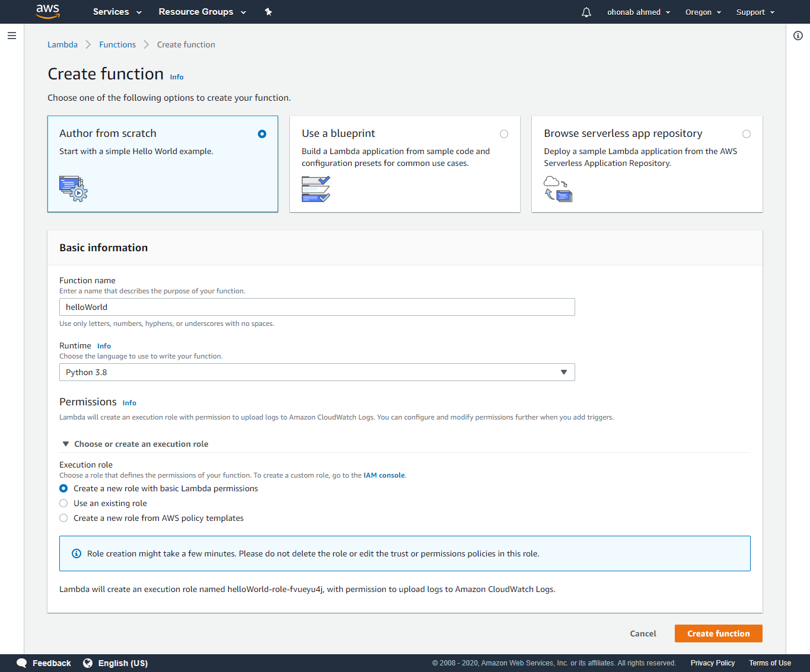Select Browse serverless app repository radio
The height and width of the screenshot is (672, 810).
(747, 134)
